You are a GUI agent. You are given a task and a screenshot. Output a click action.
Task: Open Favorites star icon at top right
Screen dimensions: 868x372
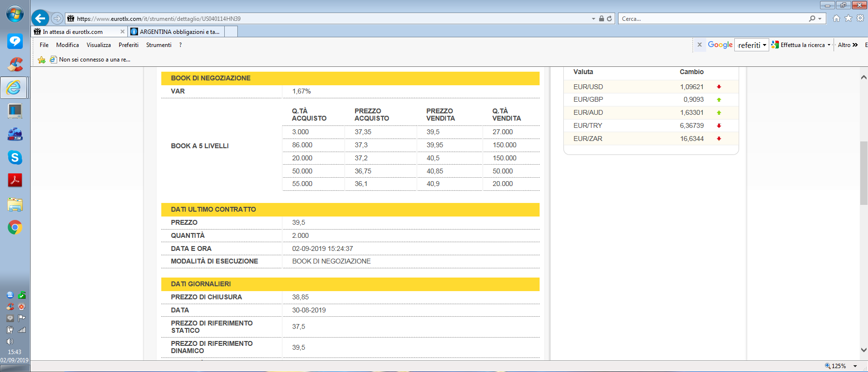(848, 18)
